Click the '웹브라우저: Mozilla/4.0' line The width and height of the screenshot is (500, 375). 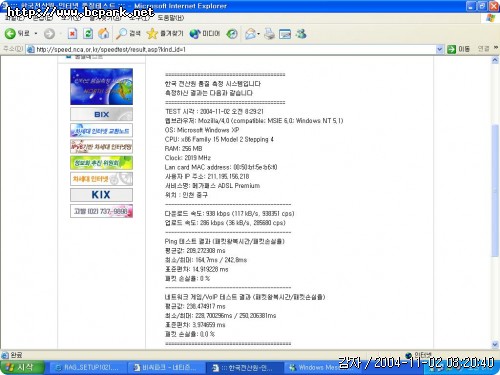[x=254, y=121]
